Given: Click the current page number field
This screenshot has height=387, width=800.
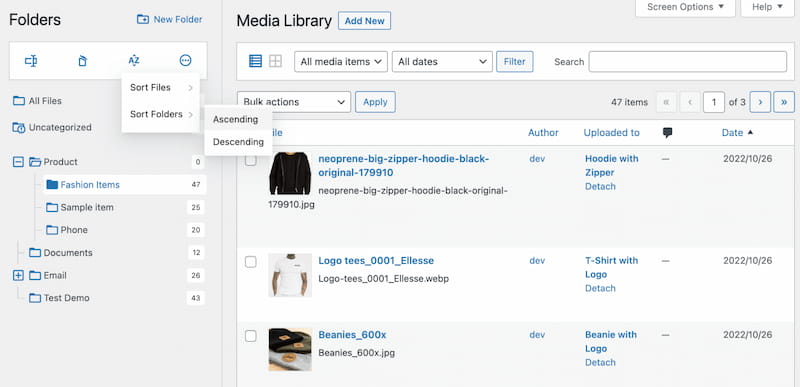Looking at the screenshot, I should 714,102.
